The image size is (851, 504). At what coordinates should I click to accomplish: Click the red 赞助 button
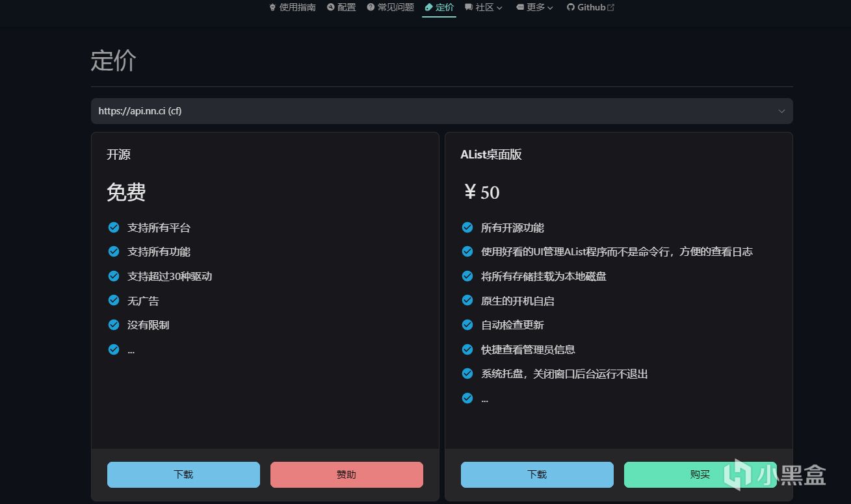[347, 475]
